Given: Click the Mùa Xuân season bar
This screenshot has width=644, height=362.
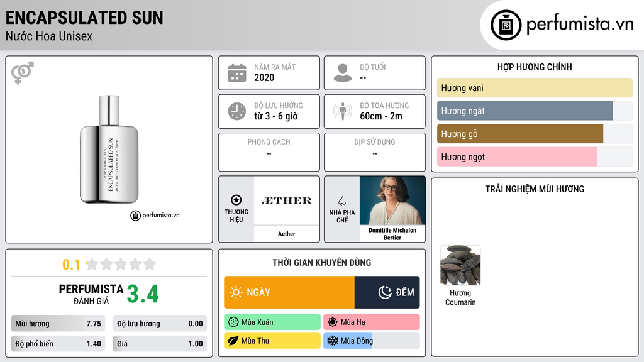Looking at the screenshot, I should coord(272,322).
